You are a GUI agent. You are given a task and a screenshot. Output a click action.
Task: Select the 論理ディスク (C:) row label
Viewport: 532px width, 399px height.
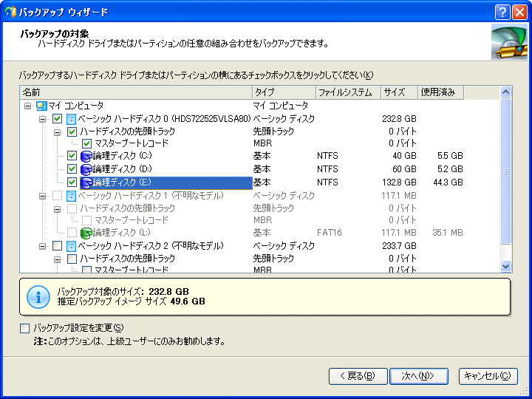coord(122,156)
